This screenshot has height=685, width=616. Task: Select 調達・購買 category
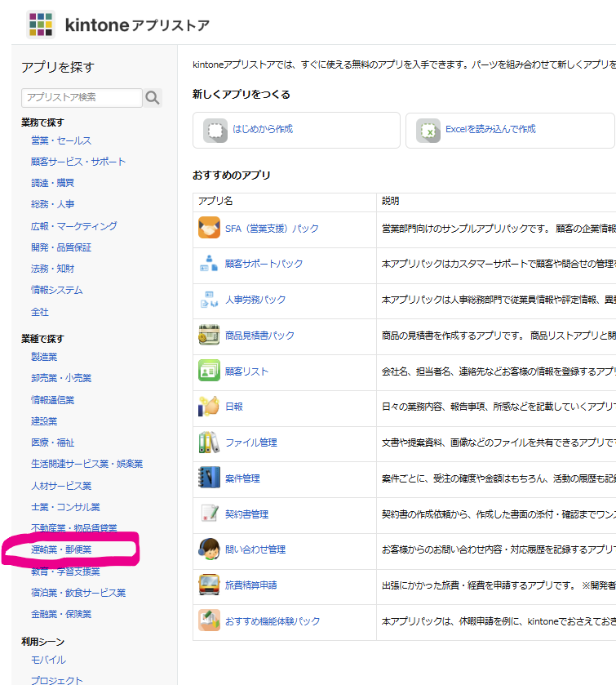[52, 183]
